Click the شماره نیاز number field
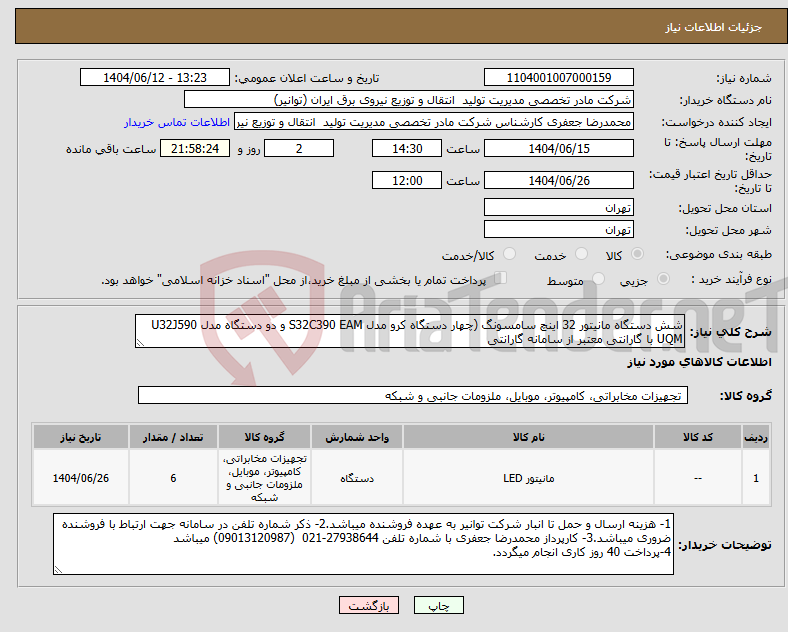The image size is (788, 632). pos(558,77)
